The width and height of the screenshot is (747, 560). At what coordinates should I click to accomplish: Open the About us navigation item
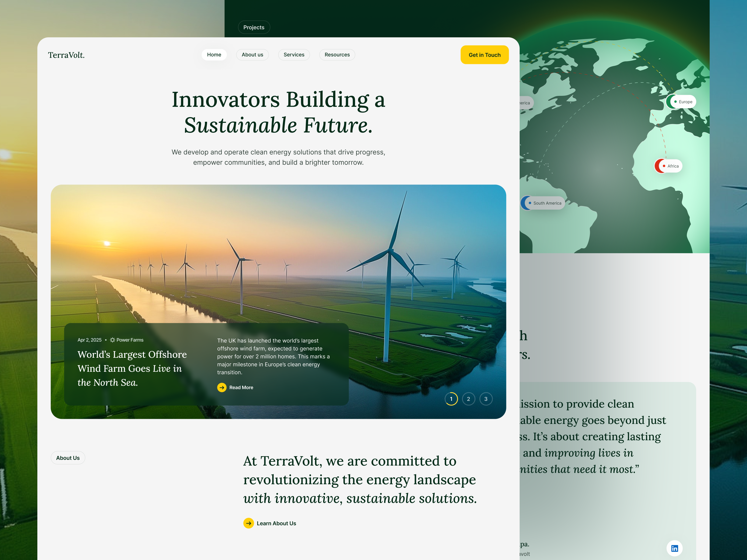click(252, 54)
